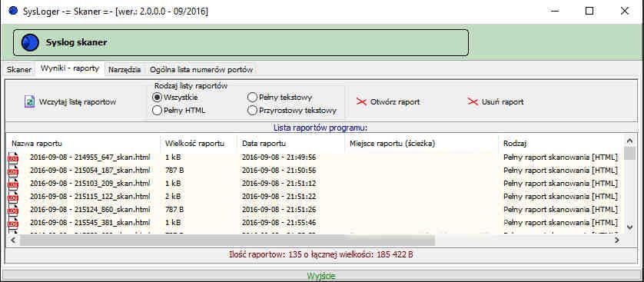Maximize the SysLoger window

tap(589, 11)
